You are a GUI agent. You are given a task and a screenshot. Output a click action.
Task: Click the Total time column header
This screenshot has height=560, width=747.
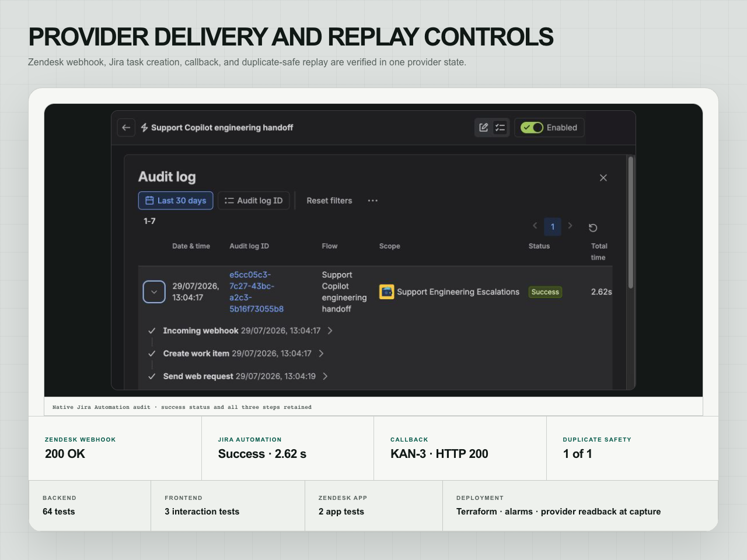(x=599, y=251)
